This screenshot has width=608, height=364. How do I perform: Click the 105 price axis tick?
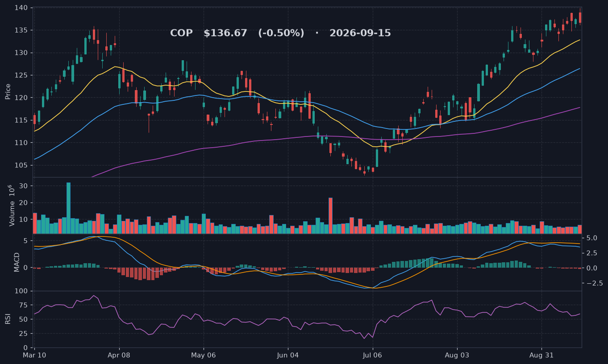(x=21, y=165)
